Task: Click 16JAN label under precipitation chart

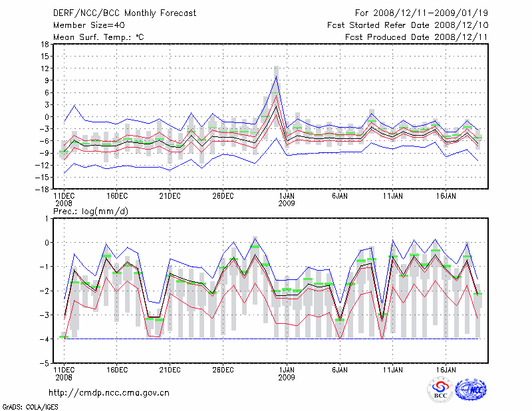Action: point(446,368)
